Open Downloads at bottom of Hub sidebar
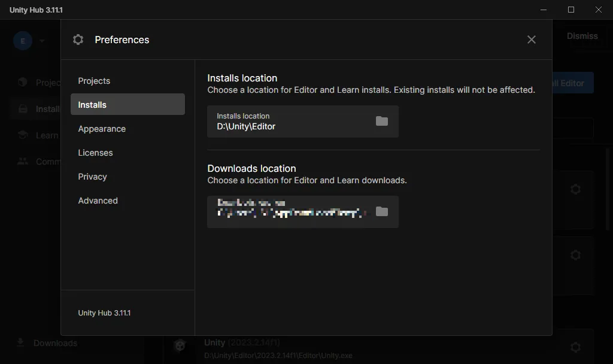 pos(47,343)
